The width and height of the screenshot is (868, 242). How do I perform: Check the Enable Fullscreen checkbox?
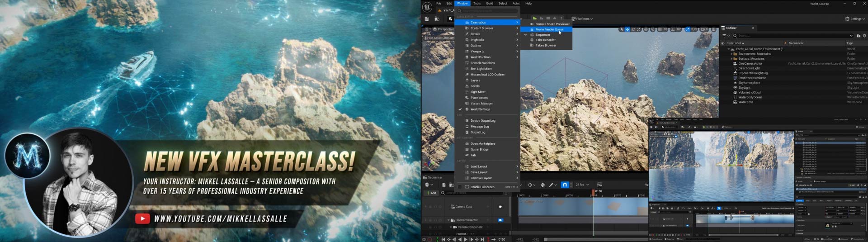pos(460,187)
